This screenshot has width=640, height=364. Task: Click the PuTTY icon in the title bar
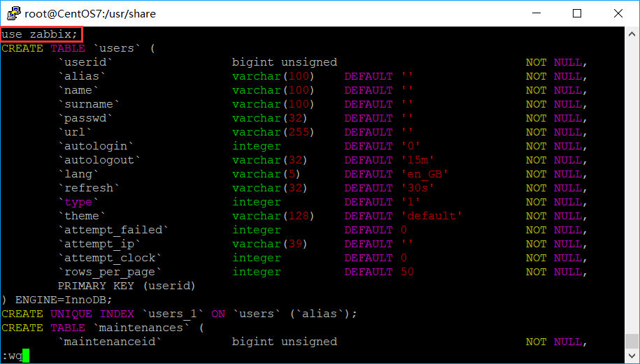tap(13, 13)
